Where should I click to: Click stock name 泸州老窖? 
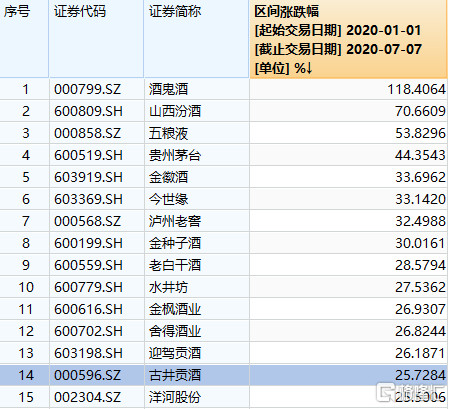point(175,221)
